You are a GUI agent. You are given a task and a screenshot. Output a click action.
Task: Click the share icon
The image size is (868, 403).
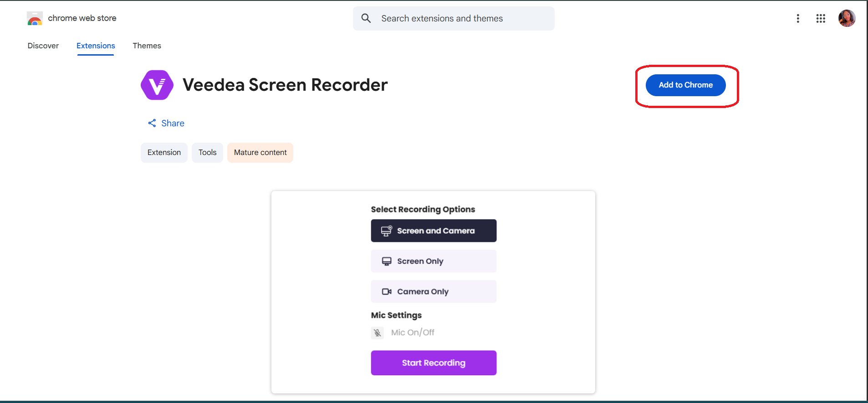(x=152, y=123)
